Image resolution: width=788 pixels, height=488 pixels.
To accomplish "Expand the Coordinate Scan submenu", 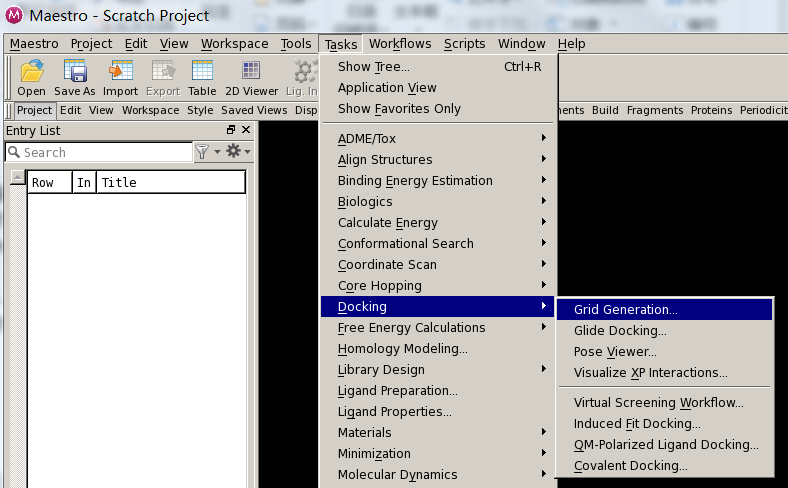I will 438,264.
